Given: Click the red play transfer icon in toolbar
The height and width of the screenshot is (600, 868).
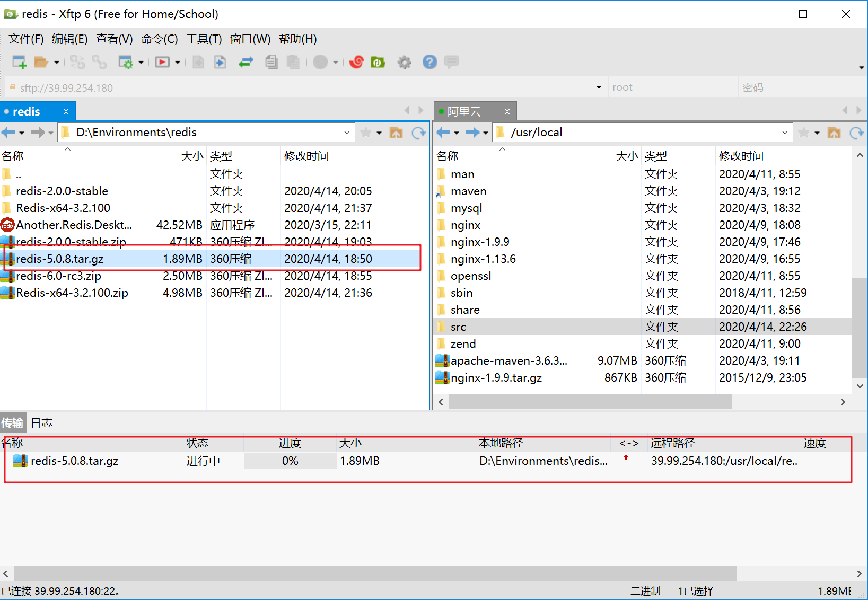Looking at the screenshot, I should coord(162,62).
